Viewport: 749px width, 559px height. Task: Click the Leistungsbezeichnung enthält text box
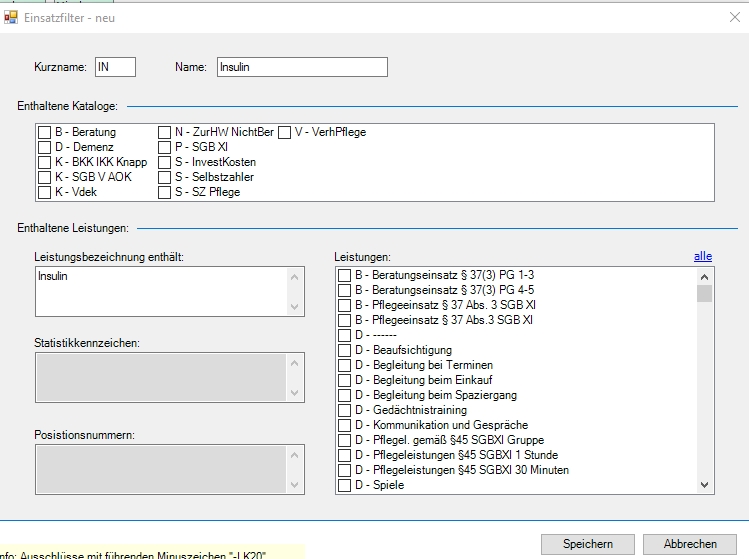coord(160,291)
